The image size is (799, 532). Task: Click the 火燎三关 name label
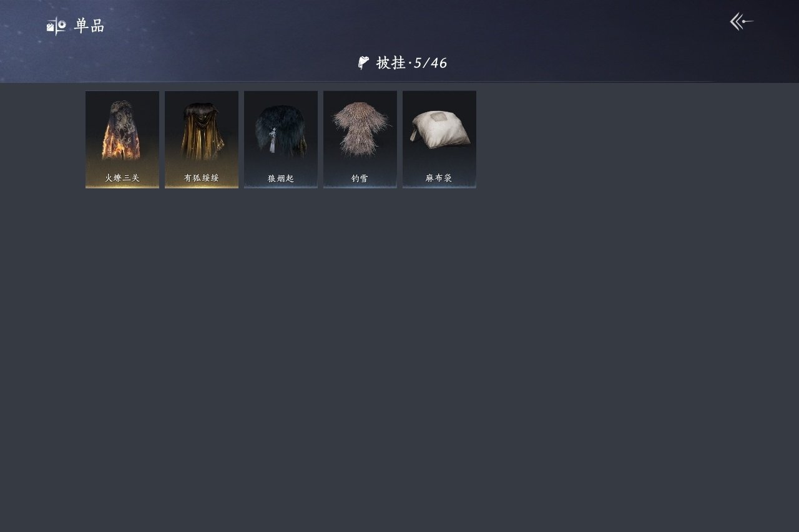point(122,178)
